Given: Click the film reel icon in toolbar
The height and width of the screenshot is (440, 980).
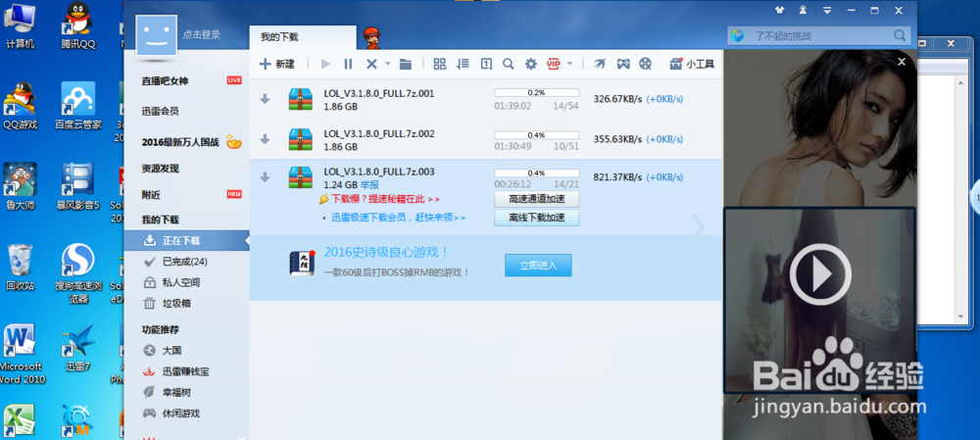Looking at the screenshot, I should click(646, 64).
